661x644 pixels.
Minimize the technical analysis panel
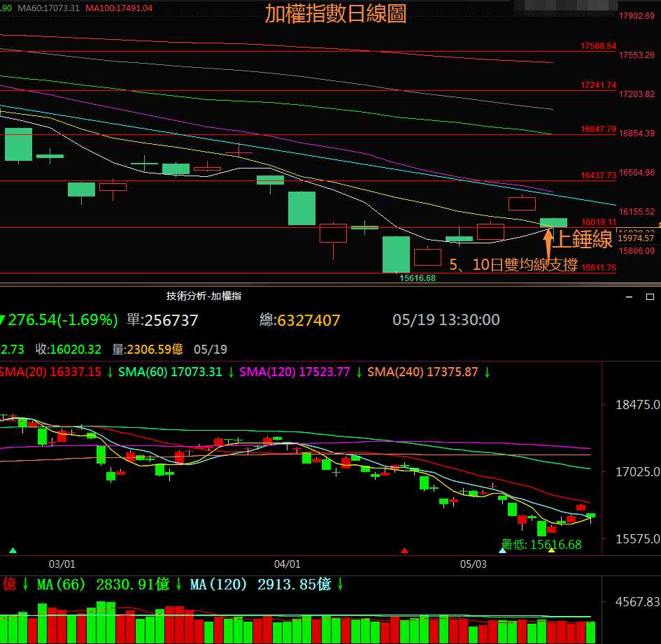tap(628, 296)
